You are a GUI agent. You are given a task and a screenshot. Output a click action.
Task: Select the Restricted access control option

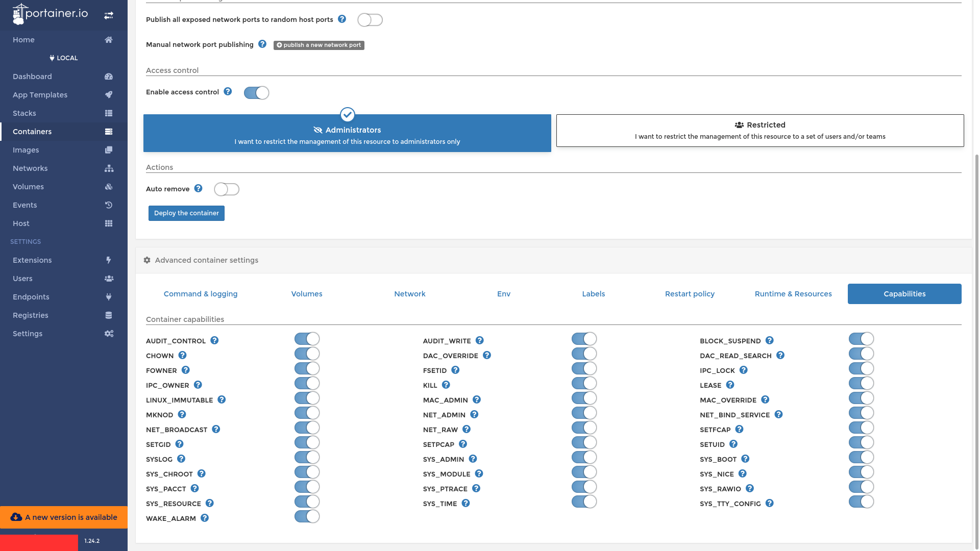[759, 130]
